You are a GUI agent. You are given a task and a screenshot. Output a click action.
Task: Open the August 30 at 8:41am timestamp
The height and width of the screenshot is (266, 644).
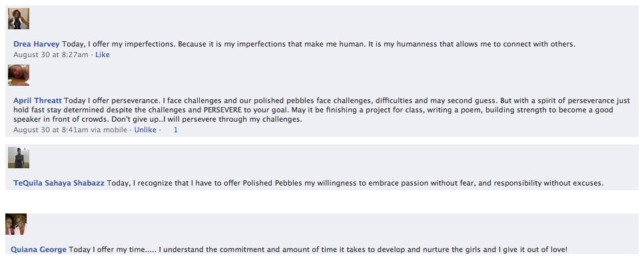click(51, 130)
